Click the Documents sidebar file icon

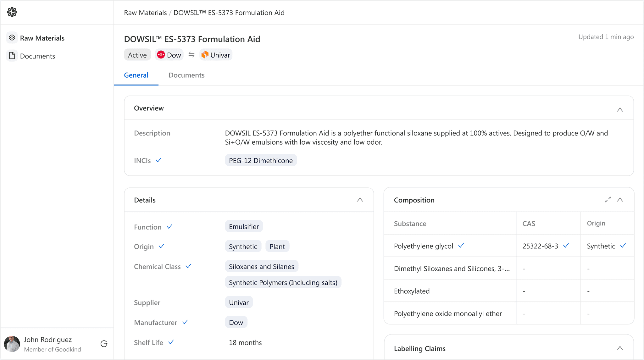pos(12,56)
